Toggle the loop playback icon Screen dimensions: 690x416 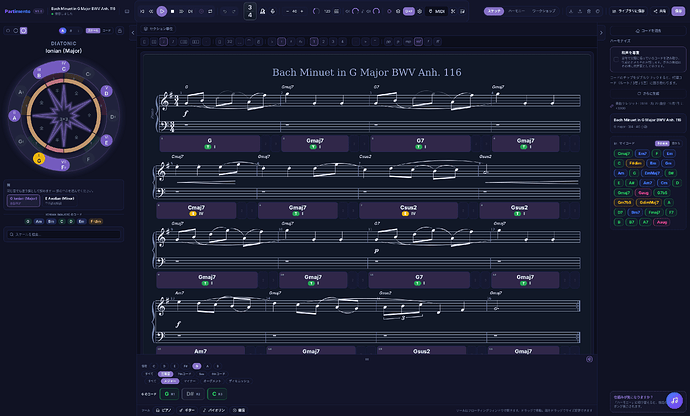coord(210,11)
